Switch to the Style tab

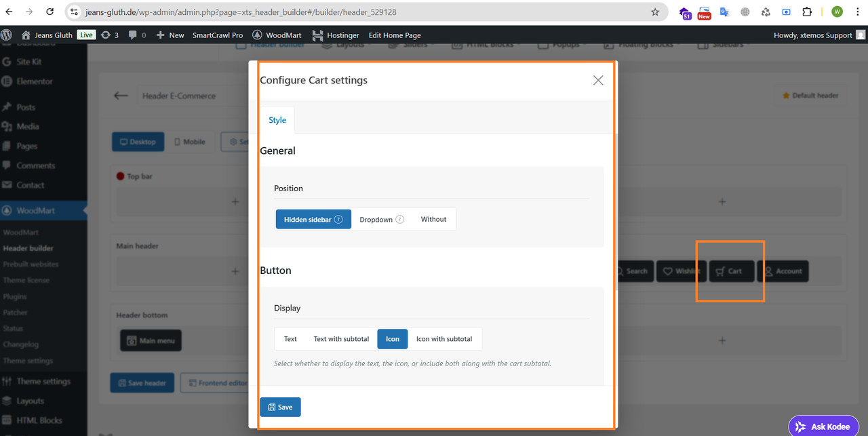coord(277,120)
